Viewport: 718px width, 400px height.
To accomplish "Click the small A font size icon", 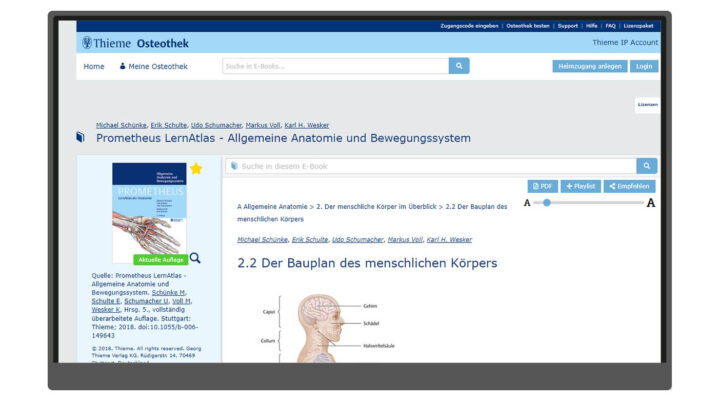I will tap(527, 203).
